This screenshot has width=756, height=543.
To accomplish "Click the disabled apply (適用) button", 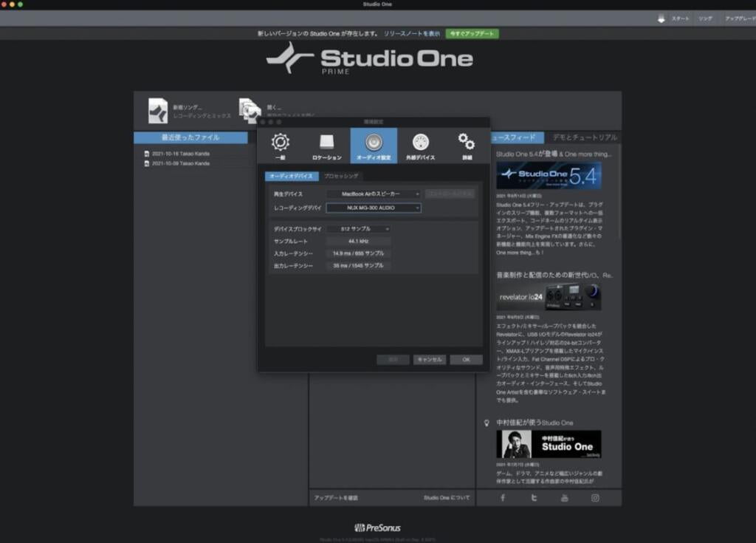I will tap(393, 360).
